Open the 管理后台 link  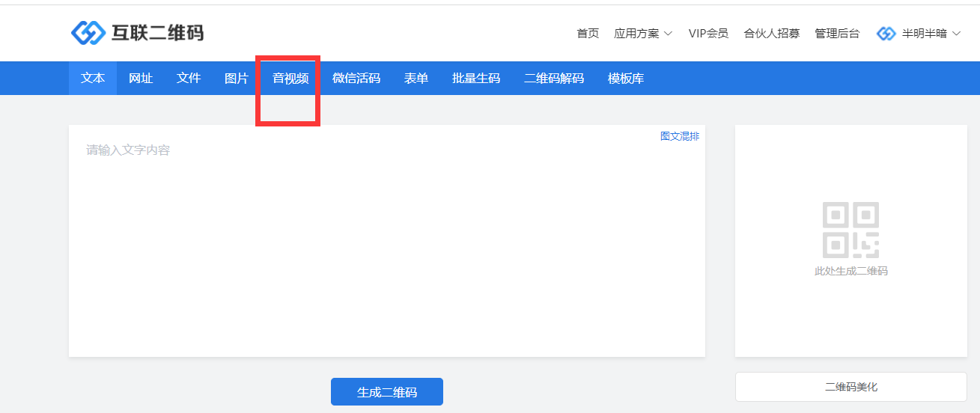(x=837, y=34)
